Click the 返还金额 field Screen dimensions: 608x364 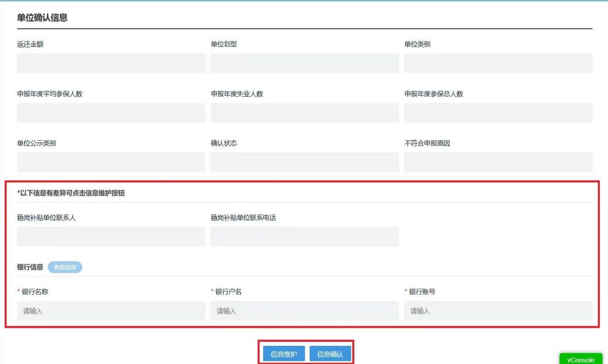111,63
